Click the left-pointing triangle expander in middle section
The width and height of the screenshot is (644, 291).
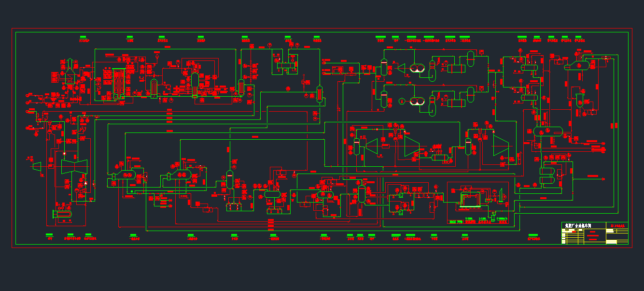tap(371, 145)
